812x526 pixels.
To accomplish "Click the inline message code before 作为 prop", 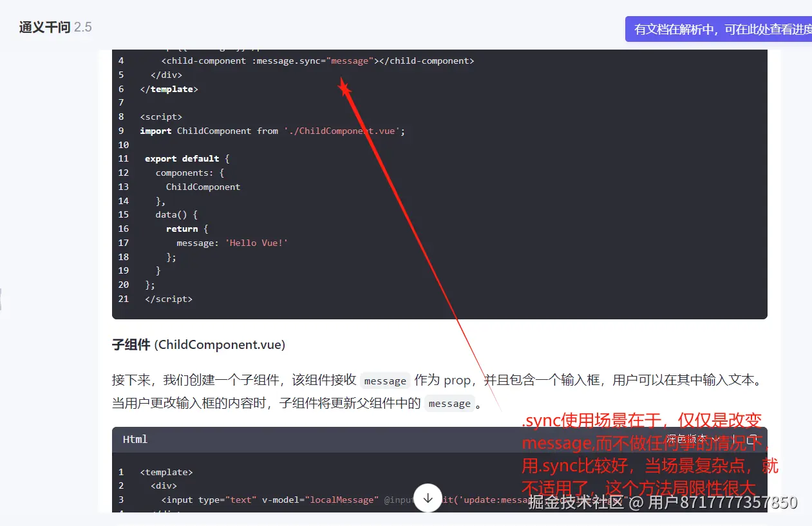I will [385, 380].
